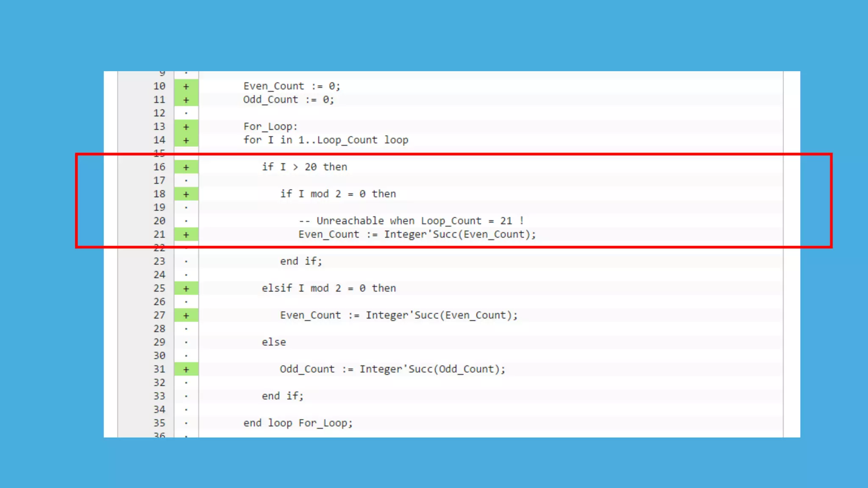The height and width of the screenshot is (488, 868).
Task: Click the green plus marker on line 13
Action: coord(186,127)
